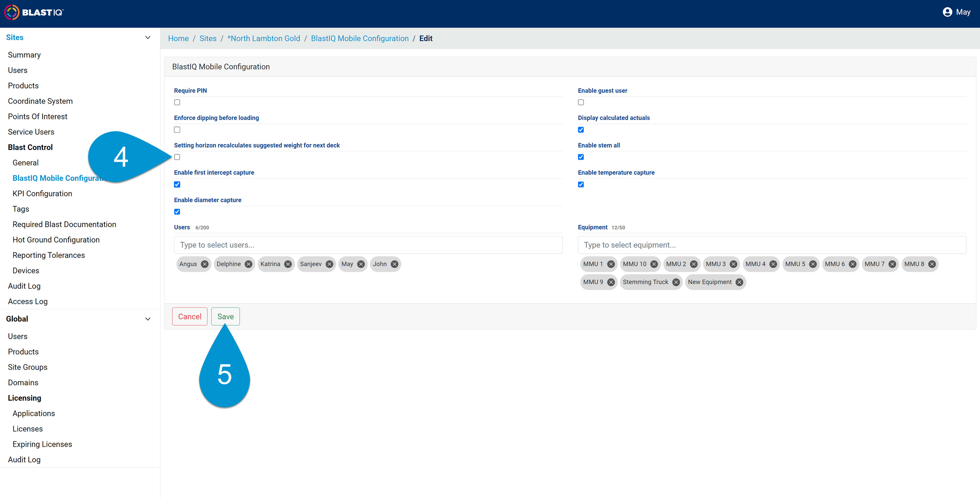Open the May user account icon
Image resolution: width=980 pixels, height=498 pixels.
point(947,12)
